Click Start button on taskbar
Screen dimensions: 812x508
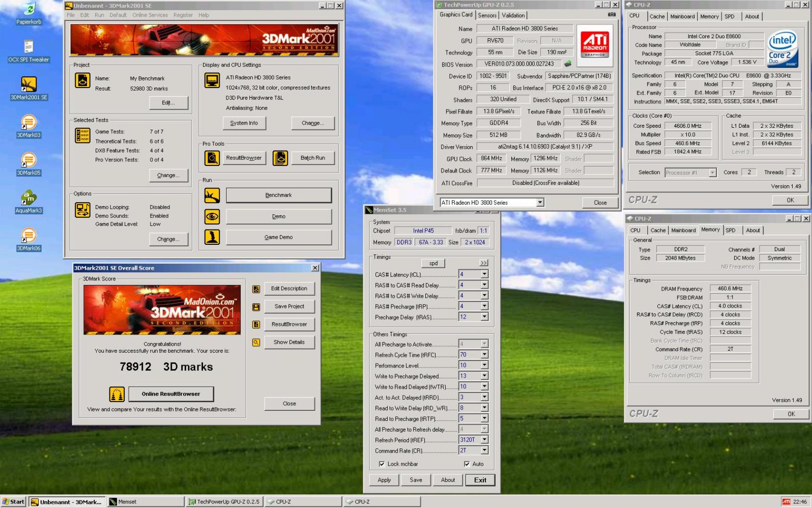coord(13,502)
